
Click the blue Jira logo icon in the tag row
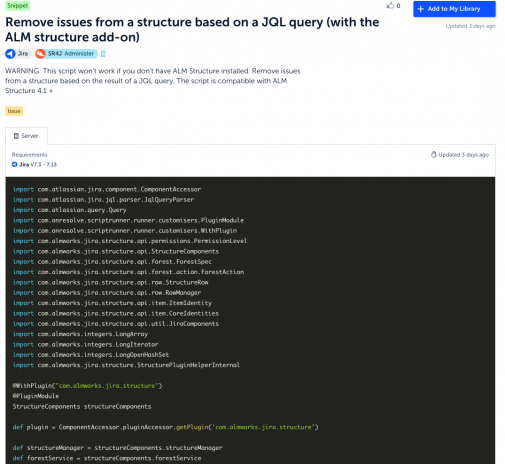(x=10, y=54)
